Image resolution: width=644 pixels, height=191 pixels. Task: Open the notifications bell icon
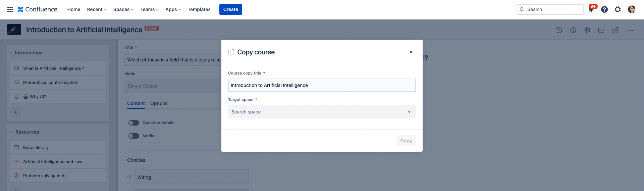[591, 10]
